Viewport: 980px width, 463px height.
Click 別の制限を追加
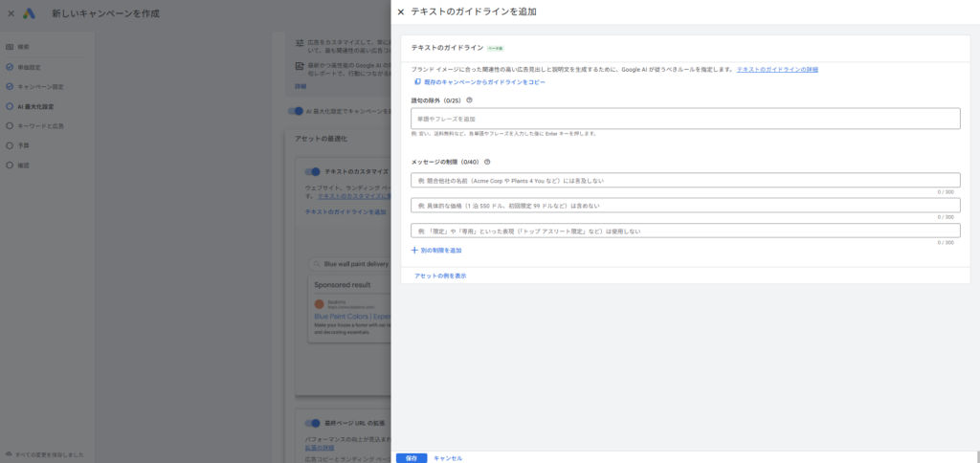click(x=436, y=250)
